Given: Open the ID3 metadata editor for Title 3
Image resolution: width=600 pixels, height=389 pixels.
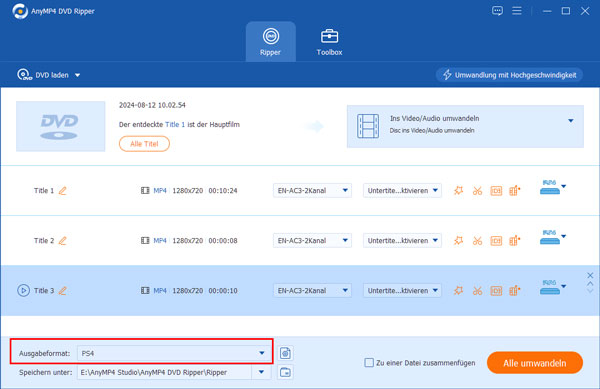Looking at the screenshot, I should (496, 291).
